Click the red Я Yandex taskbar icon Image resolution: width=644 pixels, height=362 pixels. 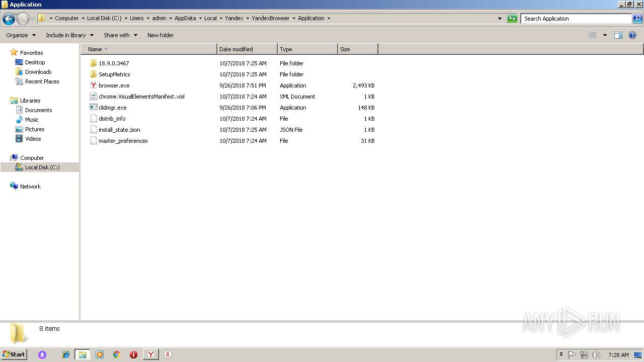tap(168, 354)
